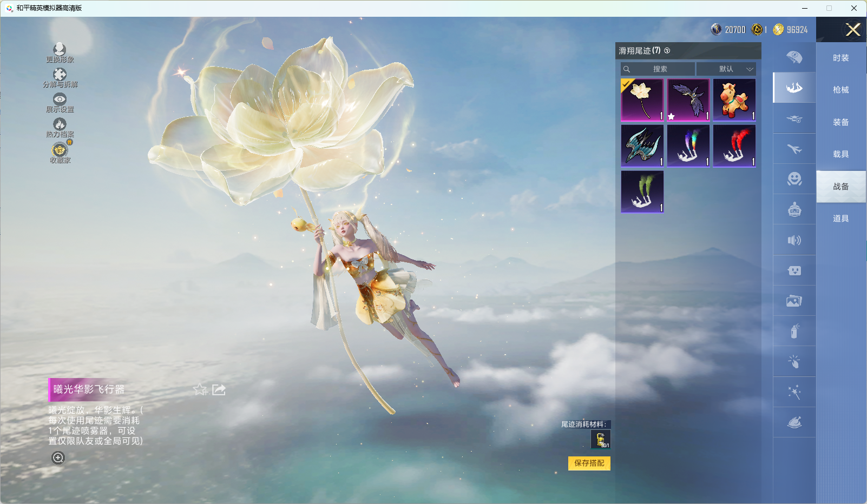
Task: Open the 更换形象 change appearance icon
Action: [60, 53]
